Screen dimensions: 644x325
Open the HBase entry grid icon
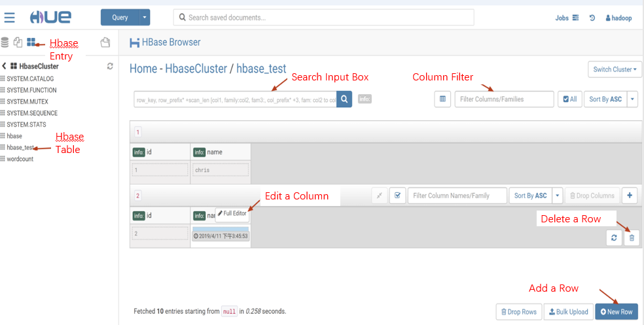(31, 42)
